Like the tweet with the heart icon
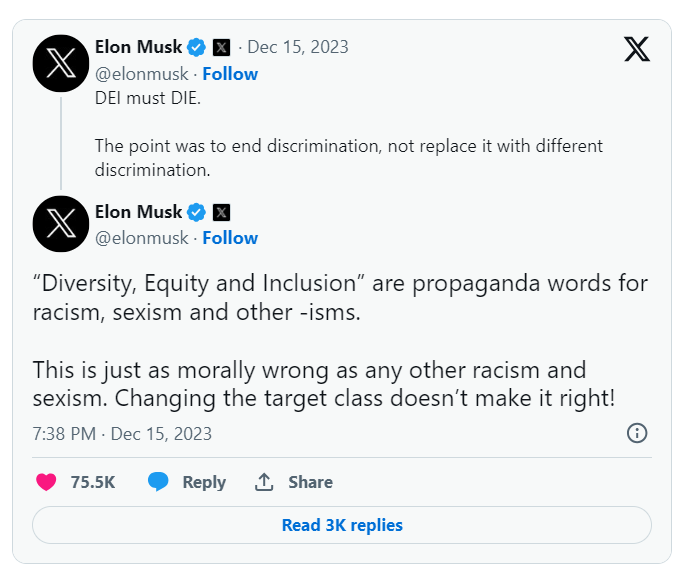This screenshot has height=584, width=693. 46,482
